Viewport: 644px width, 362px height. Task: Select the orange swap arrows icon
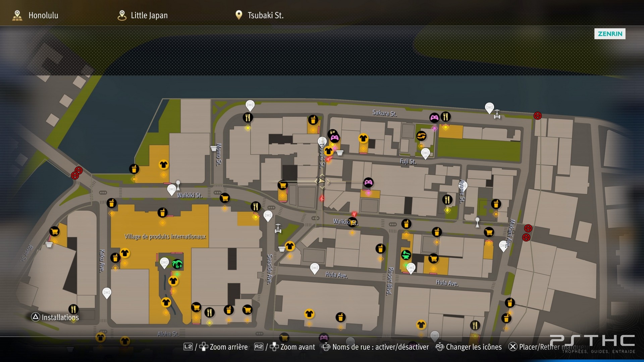click(x=421, y=136)
